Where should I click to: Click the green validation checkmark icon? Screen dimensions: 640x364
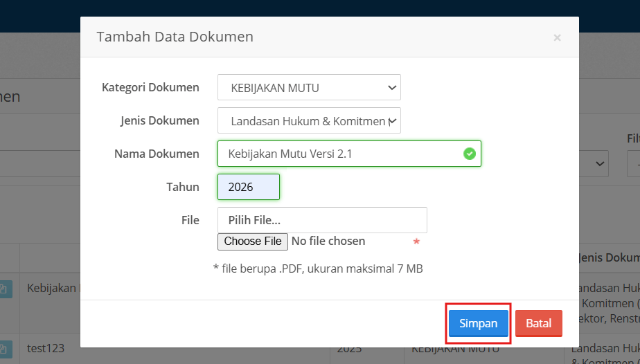click(470, 154)
